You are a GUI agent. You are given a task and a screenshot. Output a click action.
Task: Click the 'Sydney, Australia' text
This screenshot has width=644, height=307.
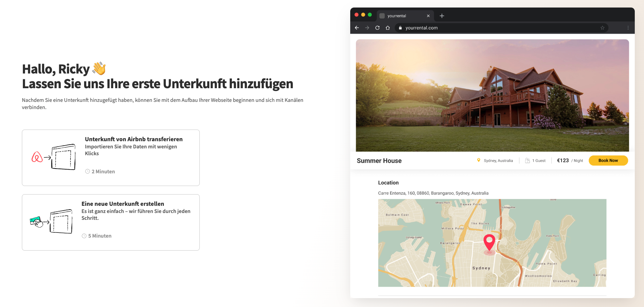(x=498, y=161)
